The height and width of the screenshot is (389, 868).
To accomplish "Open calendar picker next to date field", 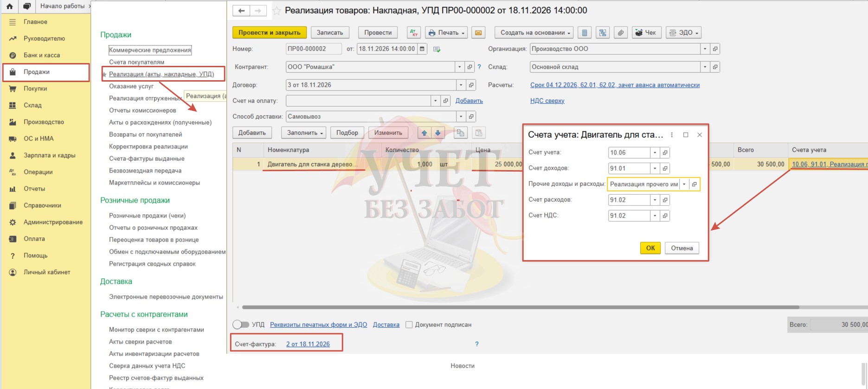I will pyautogui.click(x=422, y=49).
